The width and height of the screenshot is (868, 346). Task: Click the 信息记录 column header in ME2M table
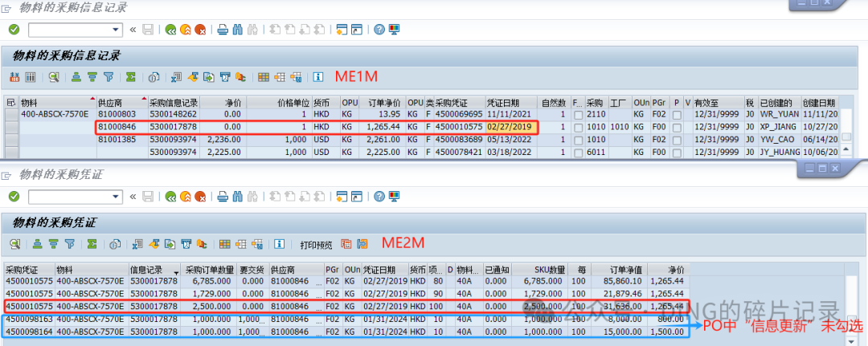[154, 271]
